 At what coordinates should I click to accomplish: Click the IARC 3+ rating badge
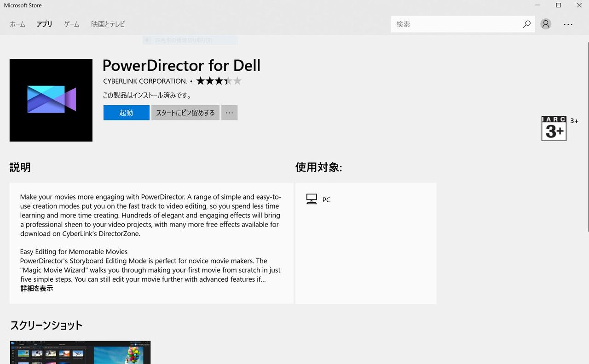(x=554, y=128)
